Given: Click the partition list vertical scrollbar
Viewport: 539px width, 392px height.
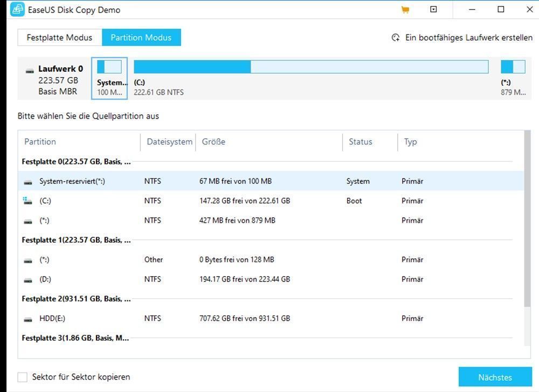Looking at the screenshot, I should [527, 219].
